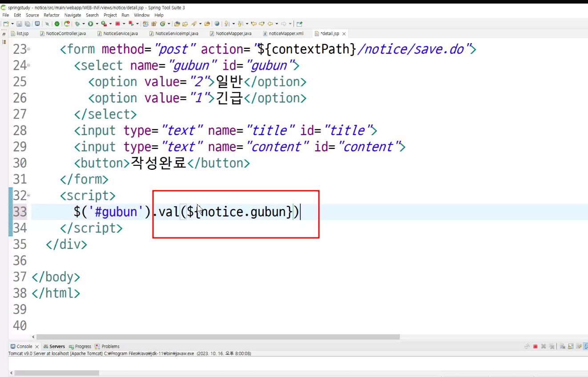Image resolution: width=588 pixels, height=377 pixels.
Task: Open the Window menu
Action: pyautogui.click(x=142, y=15)
